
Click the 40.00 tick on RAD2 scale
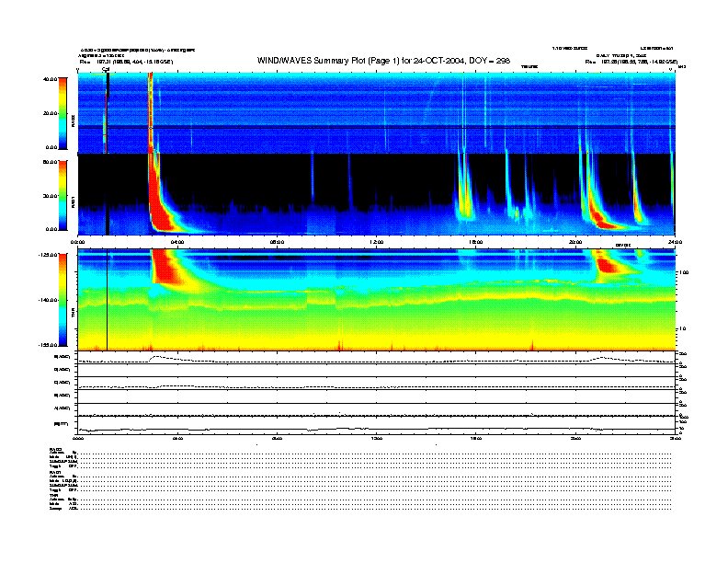(49, 79)
